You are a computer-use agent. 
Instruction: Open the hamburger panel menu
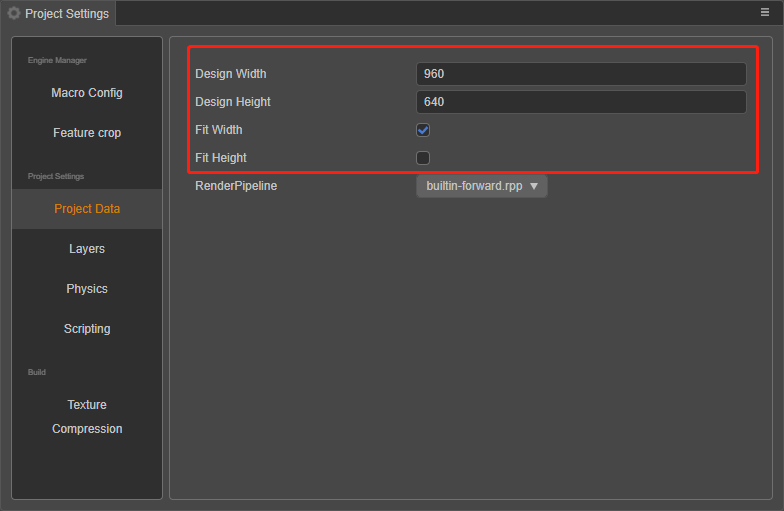pyautogui.click(x=765, y=13)
